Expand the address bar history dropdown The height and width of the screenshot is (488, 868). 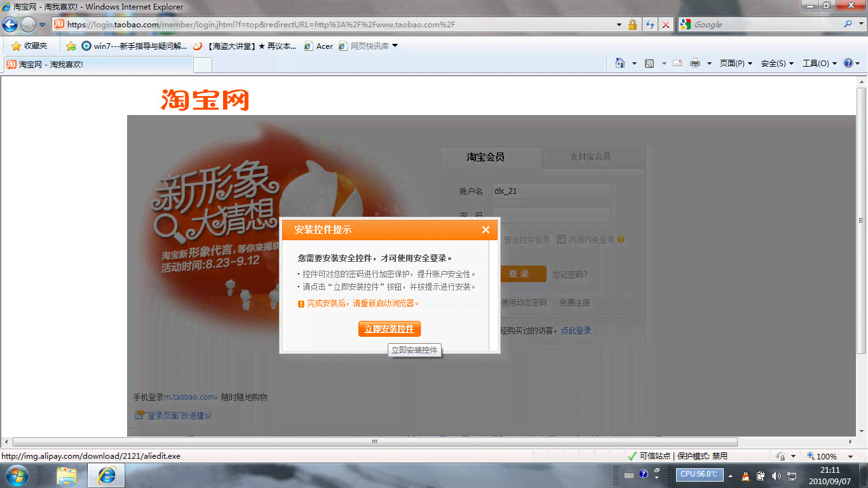[x=619, y=25]
